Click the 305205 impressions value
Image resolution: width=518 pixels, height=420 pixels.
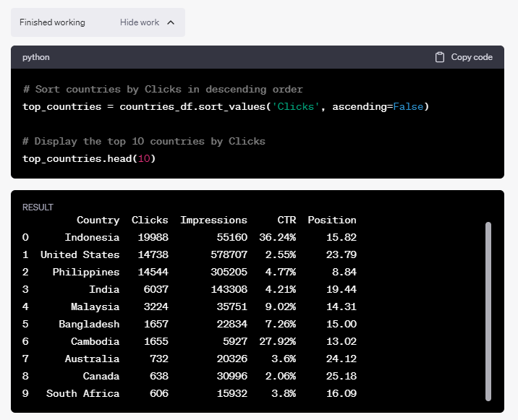pyautogui.click(x=229, y=272)
